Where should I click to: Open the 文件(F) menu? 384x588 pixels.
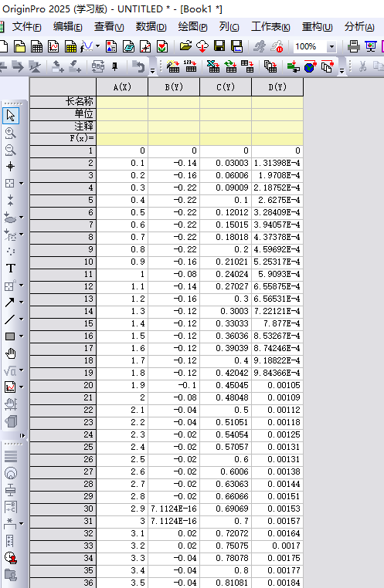(26, 27)
